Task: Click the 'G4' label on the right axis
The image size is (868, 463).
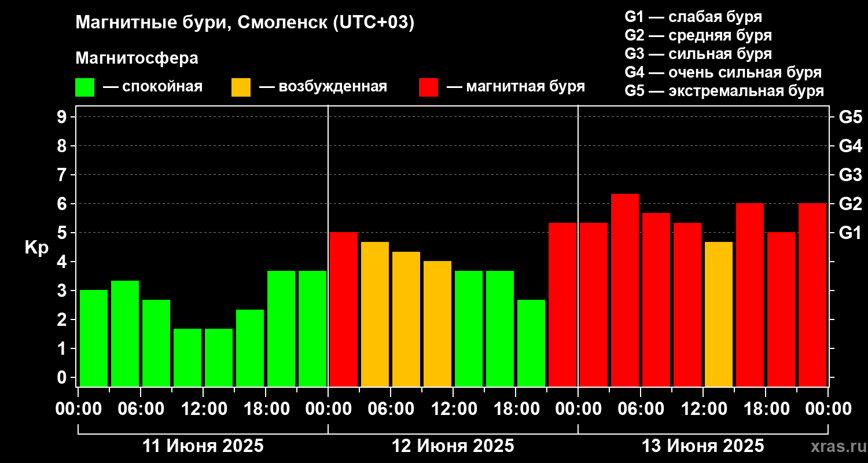Action: pos(851,146)
